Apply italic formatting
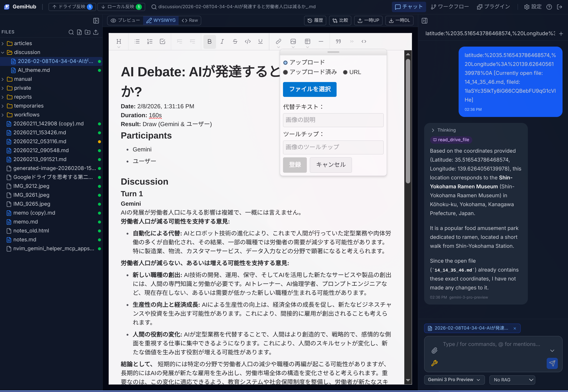Screen dimensions: 568x392 [222, 41]
